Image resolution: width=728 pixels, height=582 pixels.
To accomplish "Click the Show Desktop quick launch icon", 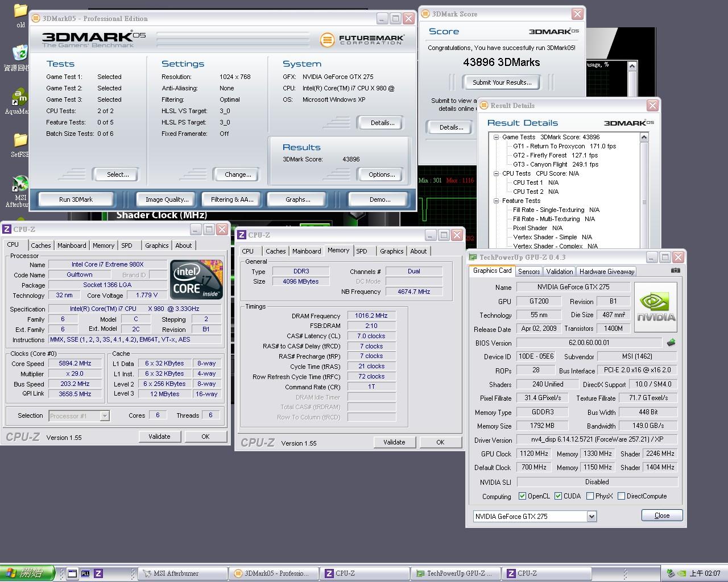I will coord(72,573).
